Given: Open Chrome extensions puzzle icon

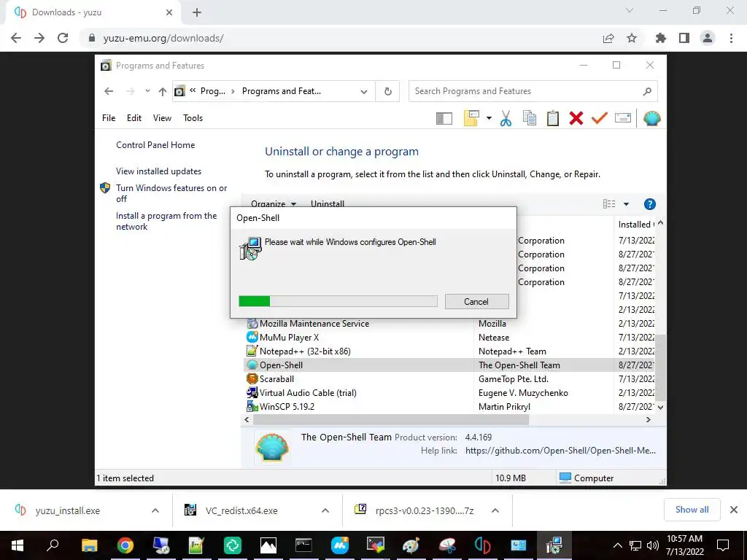Looking at the screenshot, I should point(660,38).
